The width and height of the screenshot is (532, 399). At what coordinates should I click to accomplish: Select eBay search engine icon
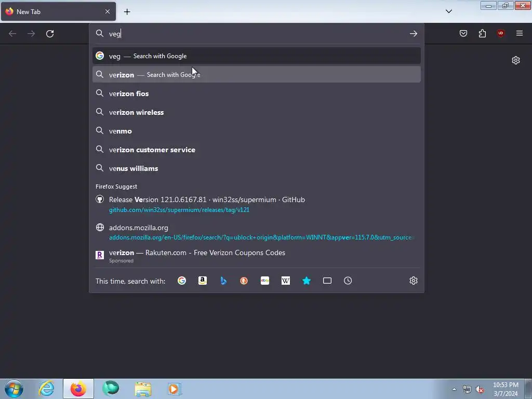(x=265, y=281)
